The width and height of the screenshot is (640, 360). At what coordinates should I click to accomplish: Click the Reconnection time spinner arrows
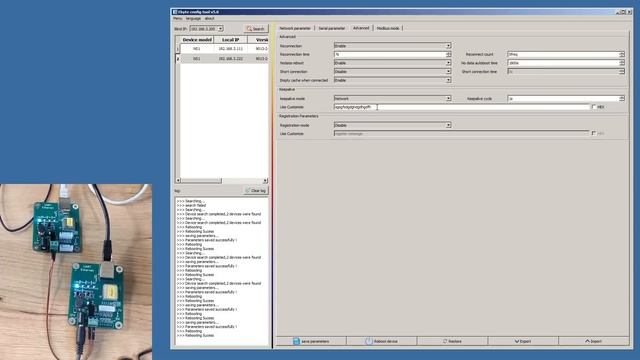[x=449, y=54]
